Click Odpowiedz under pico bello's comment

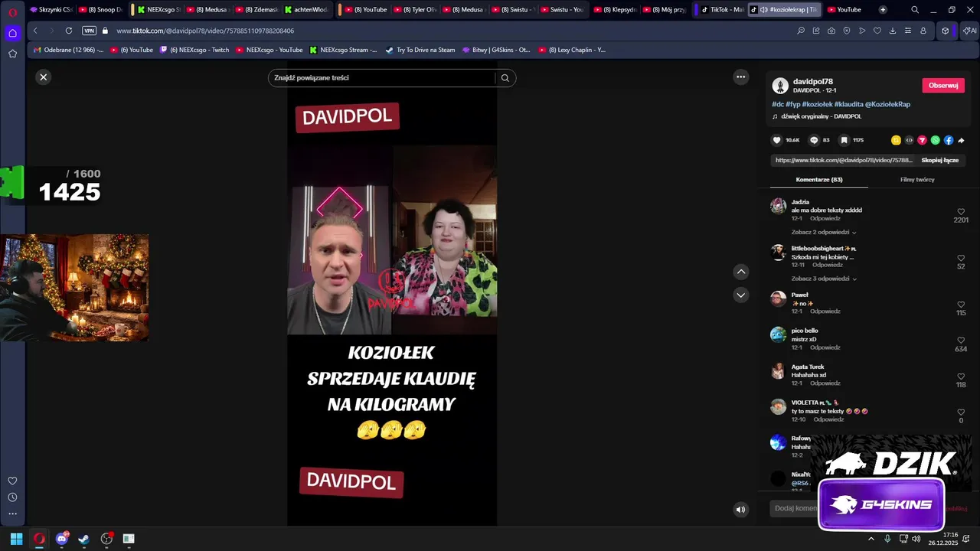coord(825,347)
